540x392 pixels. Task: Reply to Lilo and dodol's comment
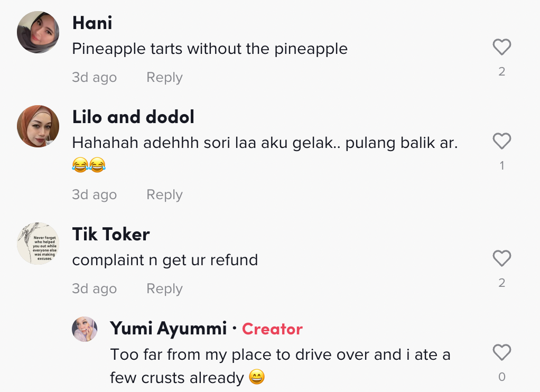tap(164, 195)
